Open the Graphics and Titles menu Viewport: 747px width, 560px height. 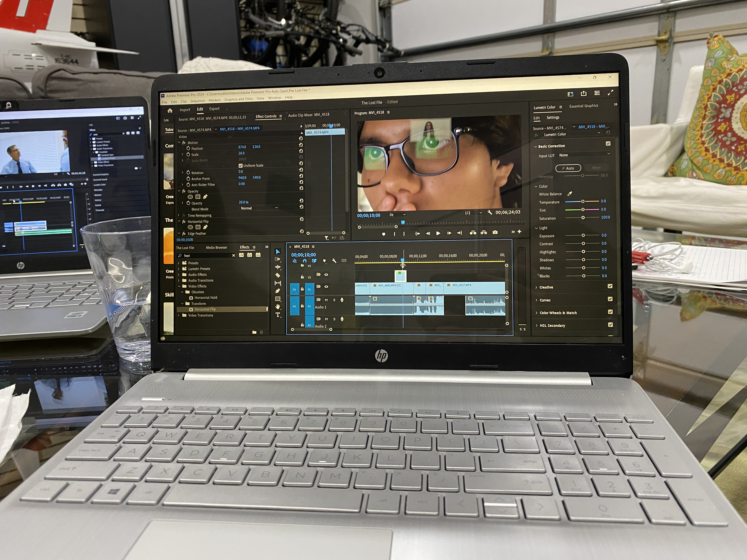click(x=238, y=99)
